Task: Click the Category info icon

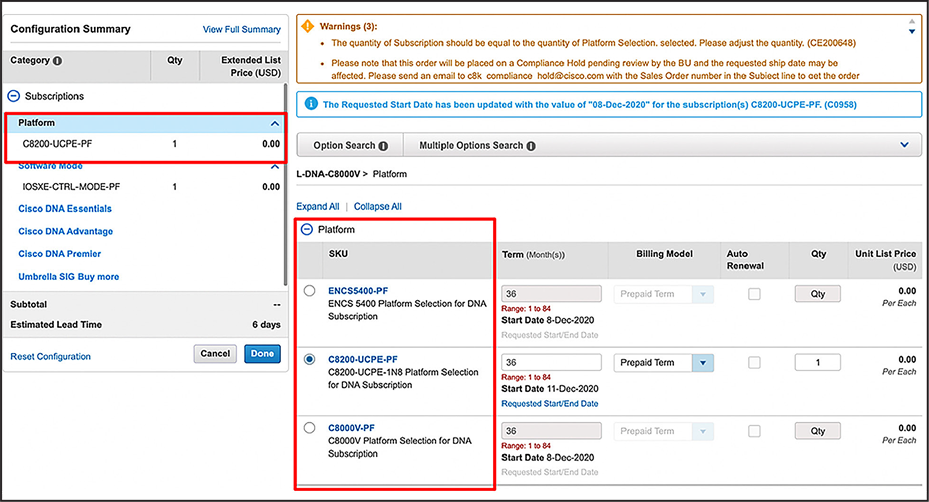Action: coord(57,60)
